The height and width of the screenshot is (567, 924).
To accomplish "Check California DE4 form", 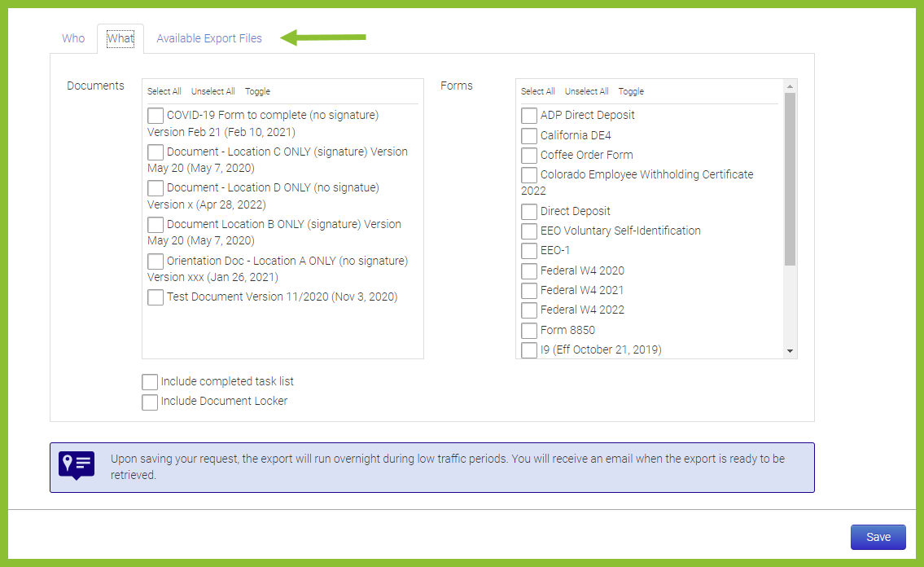I will coord(529,135).
